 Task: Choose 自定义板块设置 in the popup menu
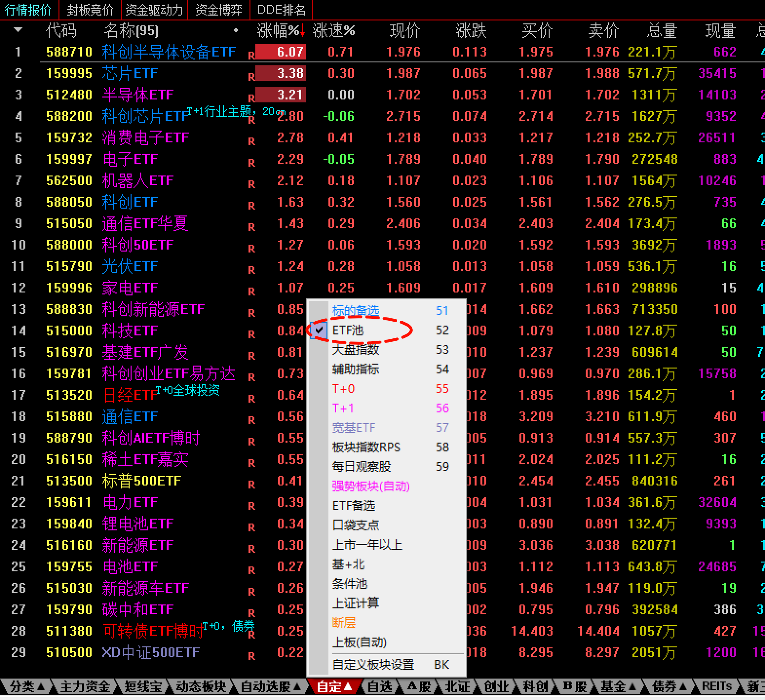(373, 664)
